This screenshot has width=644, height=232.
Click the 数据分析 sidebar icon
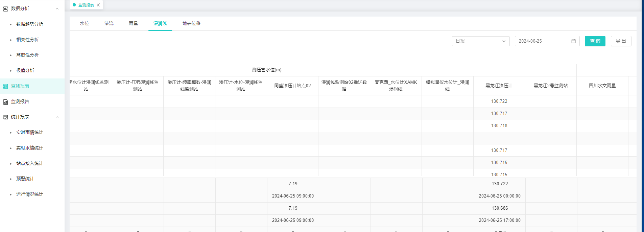5,9
